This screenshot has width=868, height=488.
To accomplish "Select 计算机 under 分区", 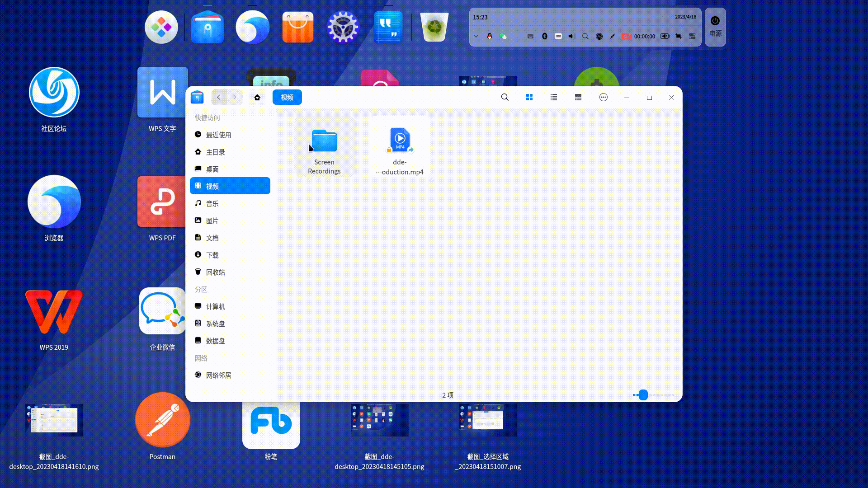I will tap(230, 306).
